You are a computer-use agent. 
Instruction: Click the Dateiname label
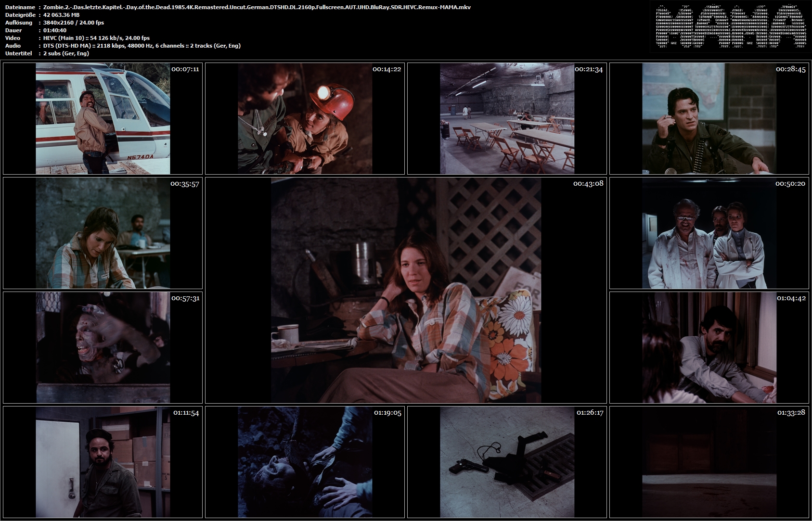(x=20, y=7)
